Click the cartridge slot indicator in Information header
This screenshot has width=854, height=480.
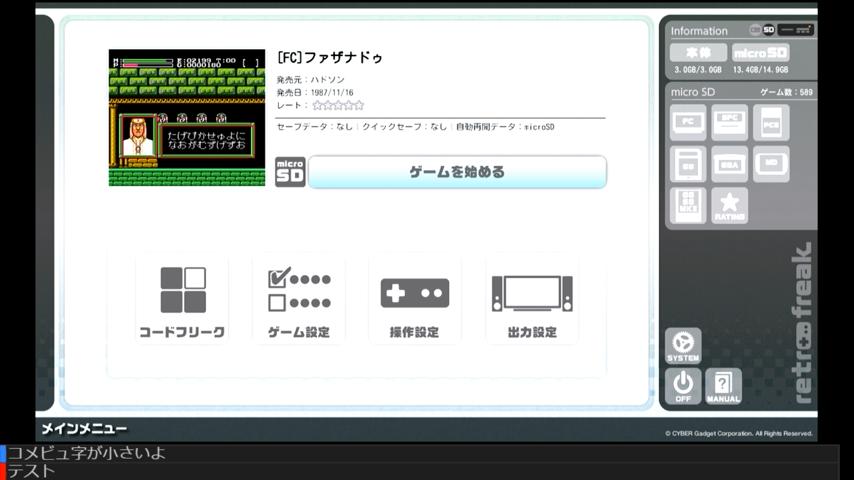(x=795, y=30)
